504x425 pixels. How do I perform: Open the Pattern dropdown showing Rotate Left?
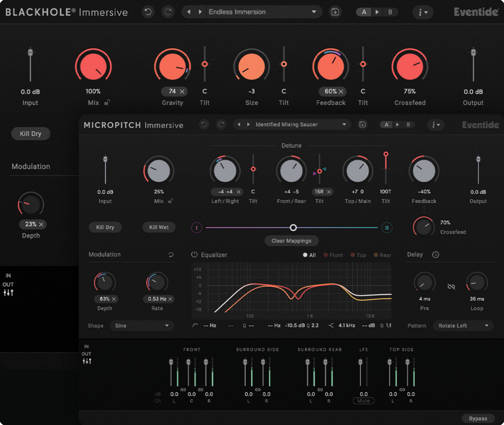pyautogui.click(x=463, y=325)
